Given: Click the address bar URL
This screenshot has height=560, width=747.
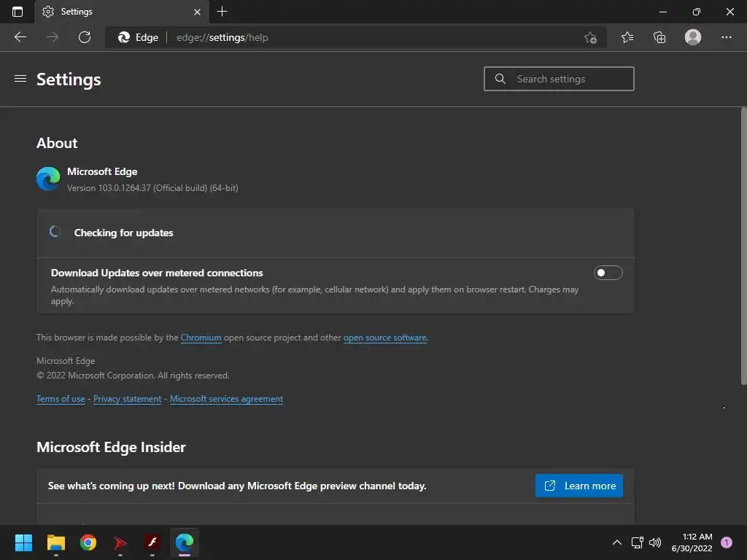Looking at the screenshot, I should pyautogui.click(x=222, y=38).
